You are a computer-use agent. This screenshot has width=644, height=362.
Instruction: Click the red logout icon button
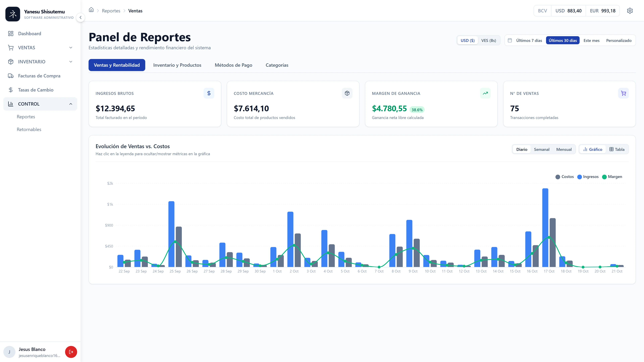[71, 352]
